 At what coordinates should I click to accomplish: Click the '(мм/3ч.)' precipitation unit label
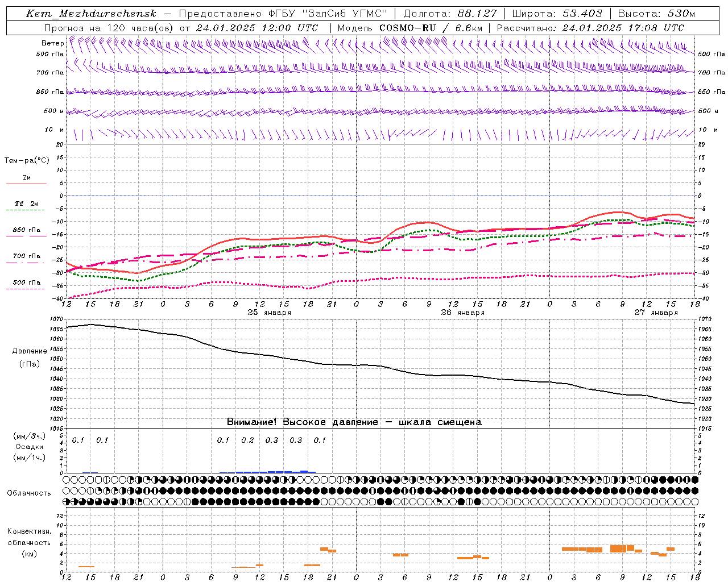[30, 436]
